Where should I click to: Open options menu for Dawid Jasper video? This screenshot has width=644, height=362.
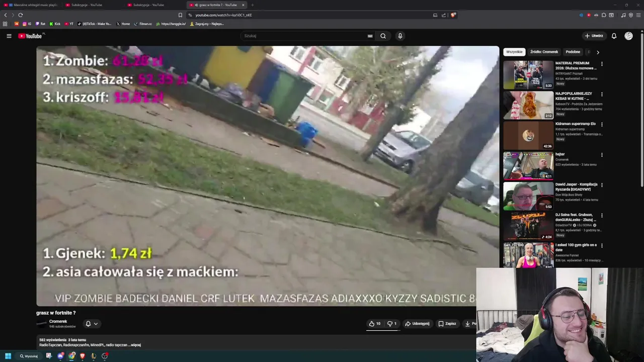point(602,185)
